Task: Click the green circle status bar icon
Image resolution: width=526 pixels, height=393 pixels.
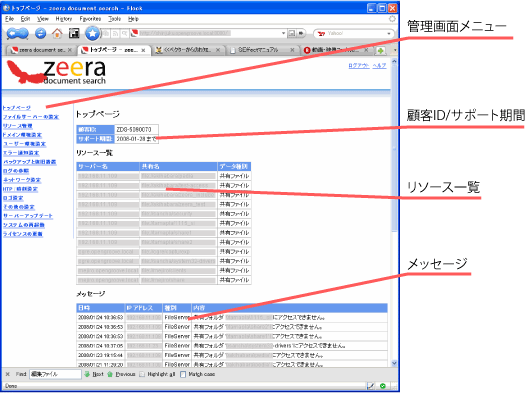Action: pyautogui.click(x=383, y=386)
